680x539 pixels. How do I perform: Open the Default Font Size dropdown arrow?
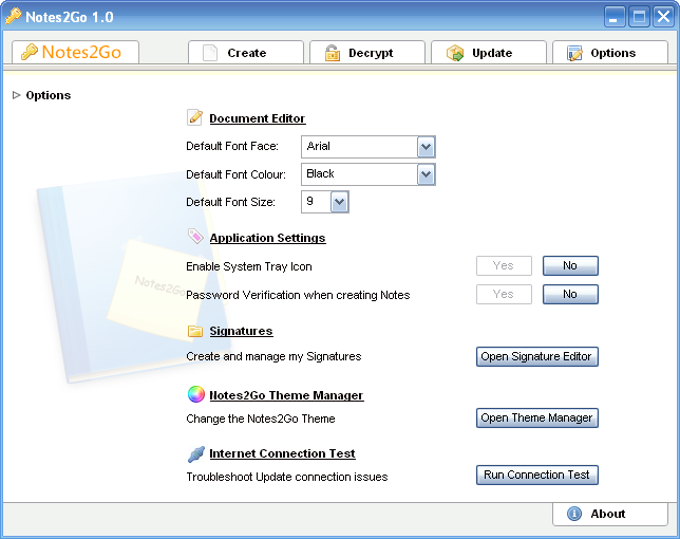340,202
